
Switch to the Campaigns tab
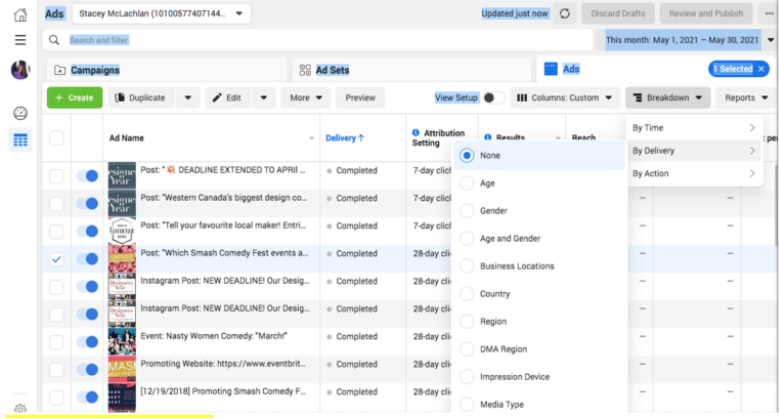coord(167,70)
